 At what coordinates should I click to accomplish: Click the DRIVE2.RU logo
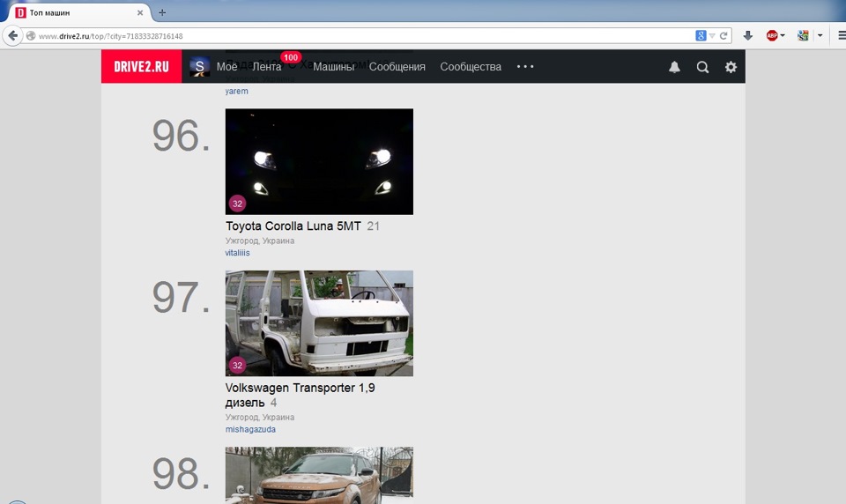[x=141, y=66]
